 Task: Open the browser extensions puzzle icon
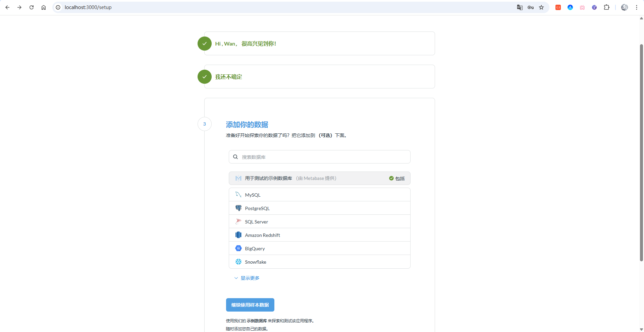point(606,7)
